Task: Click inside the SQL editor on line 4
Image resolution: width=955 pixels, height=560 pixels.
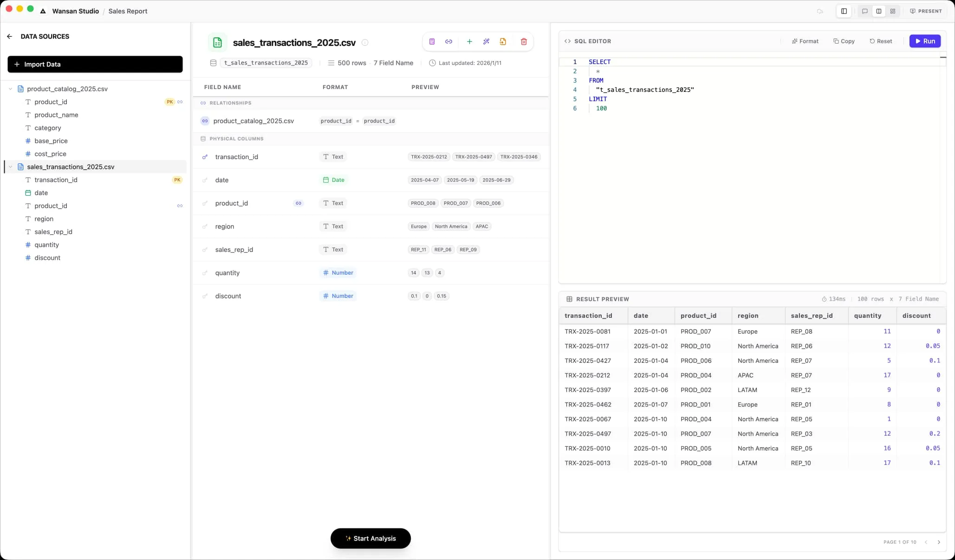Action: point(644,90)
